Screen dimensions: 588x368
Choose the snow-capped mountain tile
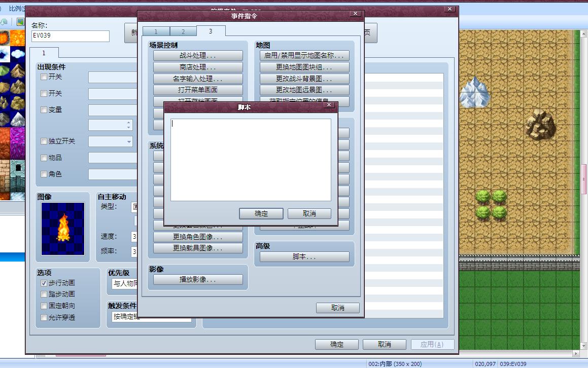click(x=18, y=119)
